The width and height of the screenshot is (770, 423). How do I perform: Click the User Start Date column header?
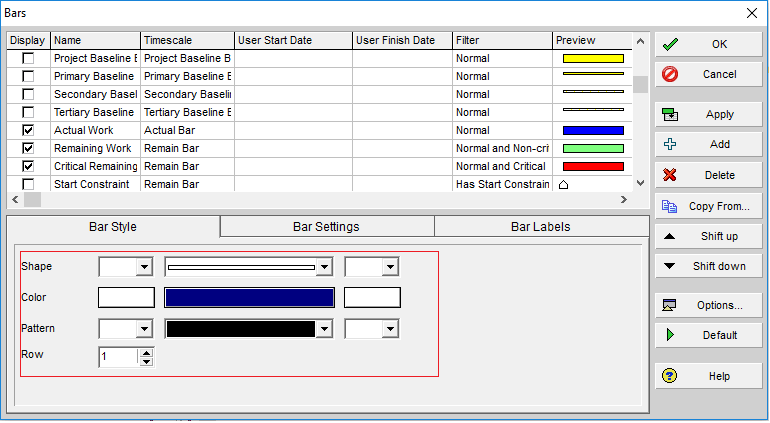tap(294, 40)
